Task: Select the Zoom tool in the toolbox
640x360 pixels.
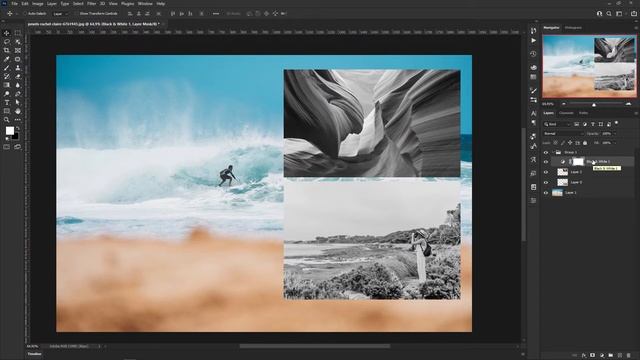Action: click(7, 120)
